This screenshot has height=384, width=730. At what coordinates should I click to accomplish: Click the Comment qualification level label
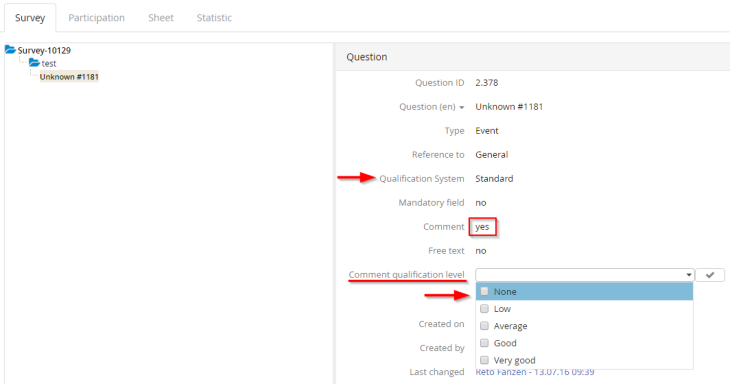[406, 275]
